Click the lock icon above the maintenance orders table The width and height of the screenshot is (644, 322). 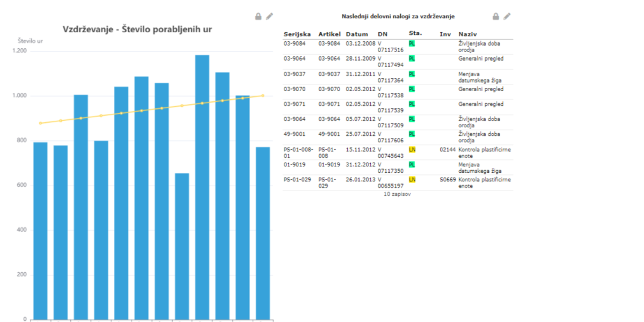[x=496, y=17]
